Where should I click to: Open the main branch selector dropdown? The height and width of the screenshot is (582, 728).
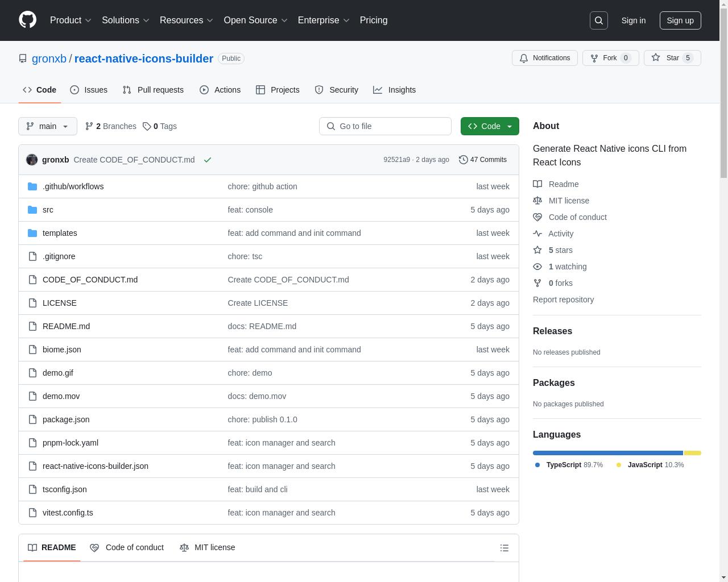(48, 126)
